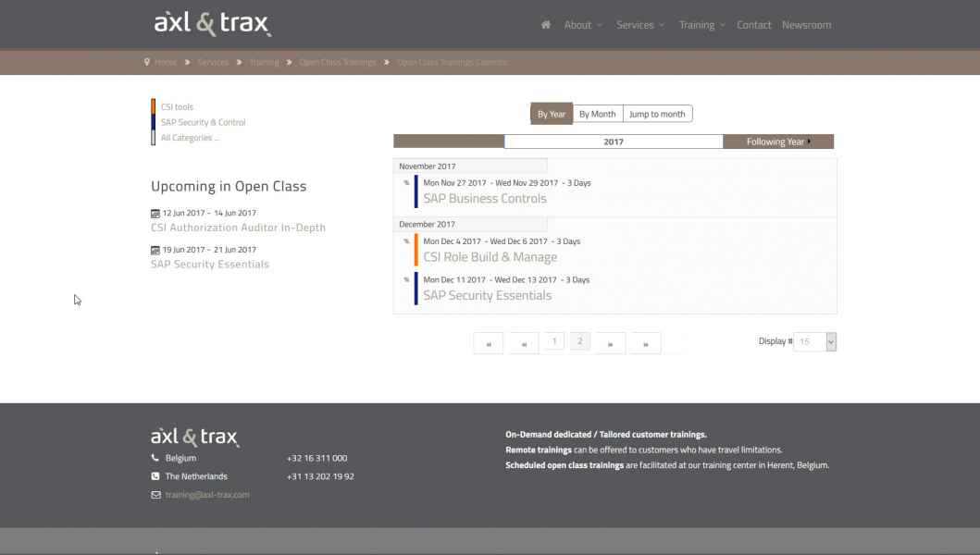Click the Mon Dec 4 2017 date line
This screenshot has width=980, height=555.
(x=502, y=241)
